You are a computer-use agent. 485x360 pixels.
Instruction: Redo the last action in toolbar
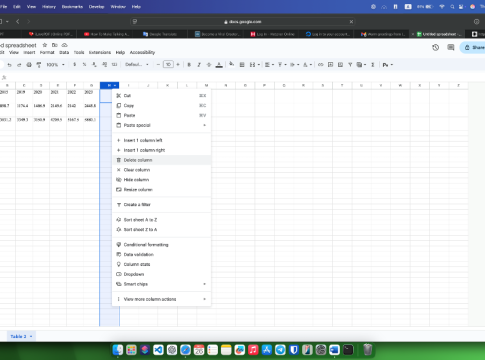[19, 65]
